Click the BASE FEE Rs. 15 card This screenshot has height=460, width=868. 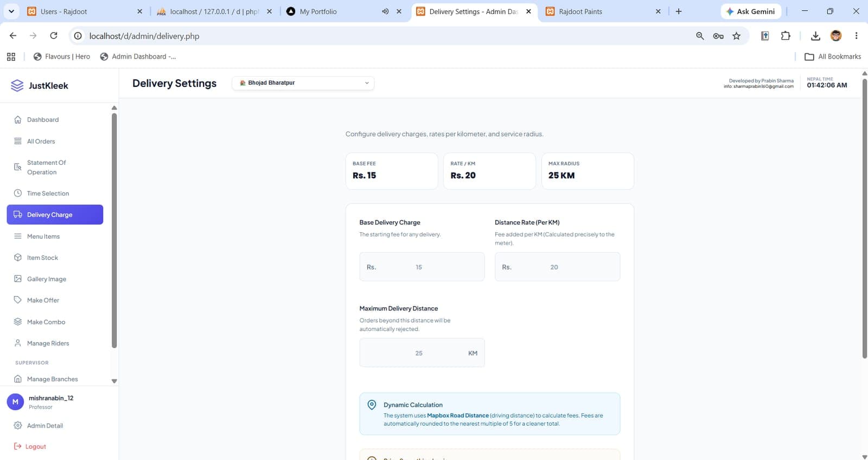coord(392,171)
